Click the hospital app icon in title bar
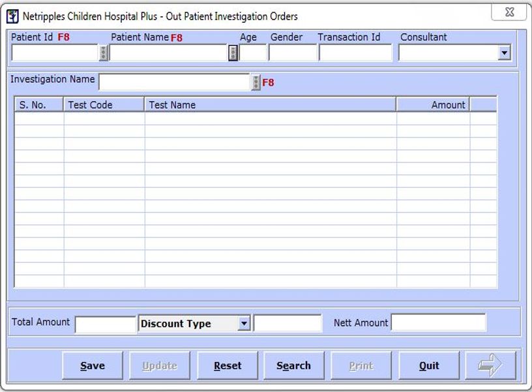The image size is (532, 392). [x=12, y=16]
